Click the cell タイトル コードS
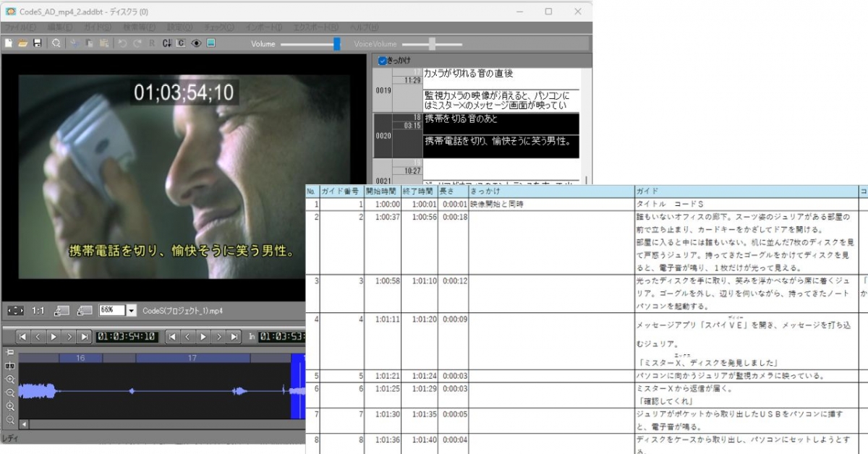 [745, 205]
